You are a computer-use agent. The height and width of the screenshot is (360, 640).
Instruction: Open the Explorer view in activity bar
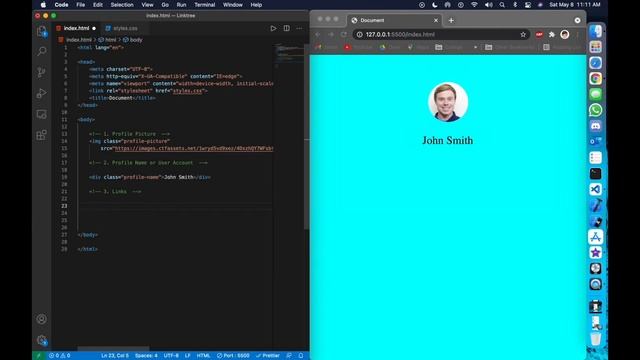coord(42,31)
